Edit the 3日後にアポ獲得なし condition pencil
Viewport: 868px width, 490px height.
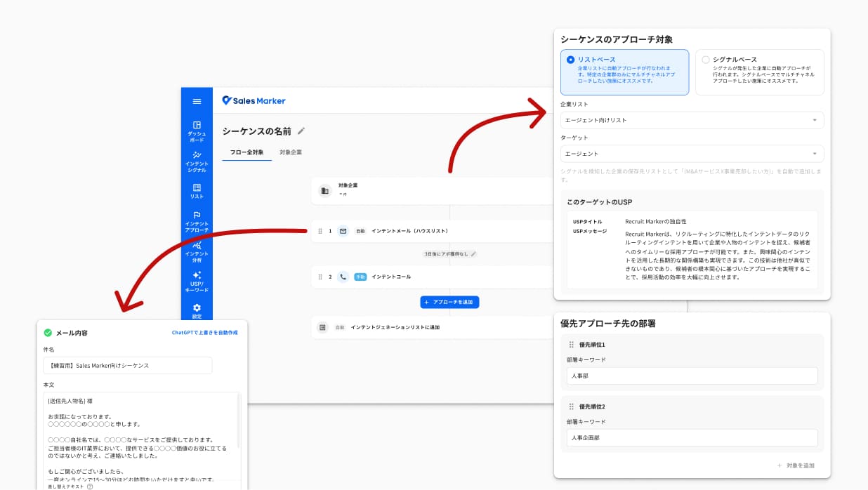coord(473,253)
